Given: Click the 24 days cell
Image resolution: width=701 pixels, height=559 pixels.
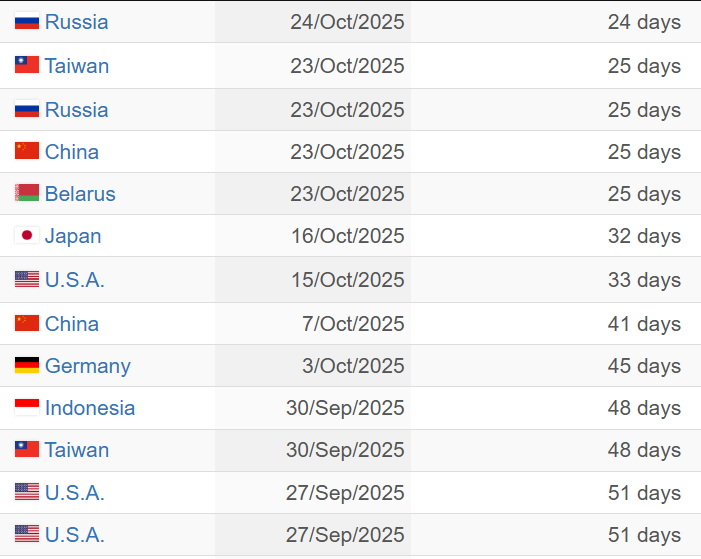Looking at the screenshot, I should click(644, 22).
